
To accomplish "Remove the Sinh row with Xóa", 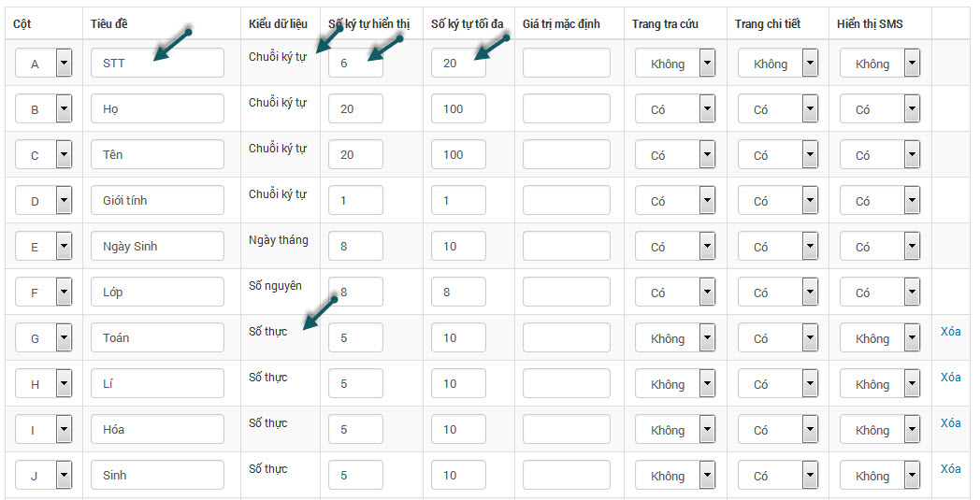I will (x=950, y=469).
